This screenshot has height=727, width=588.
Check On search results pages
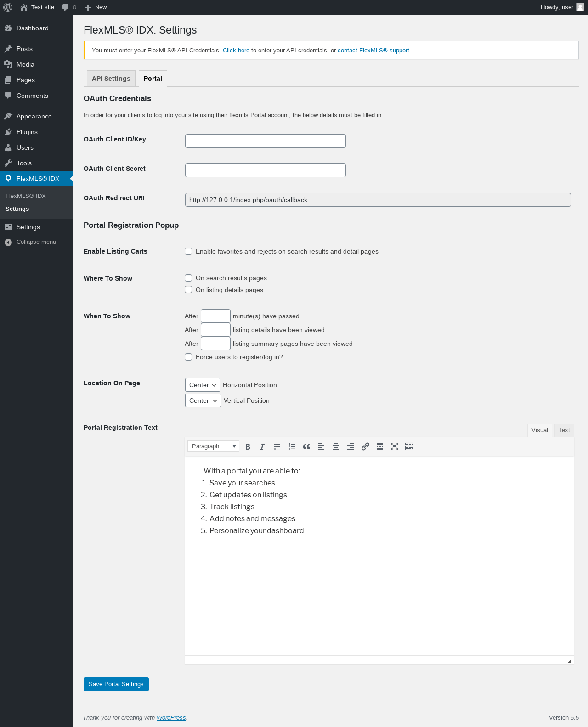188,278
